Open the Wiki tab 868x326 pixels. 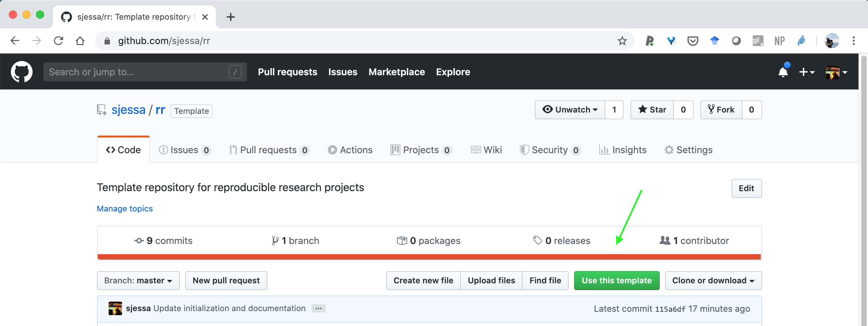tap(486, 150)
